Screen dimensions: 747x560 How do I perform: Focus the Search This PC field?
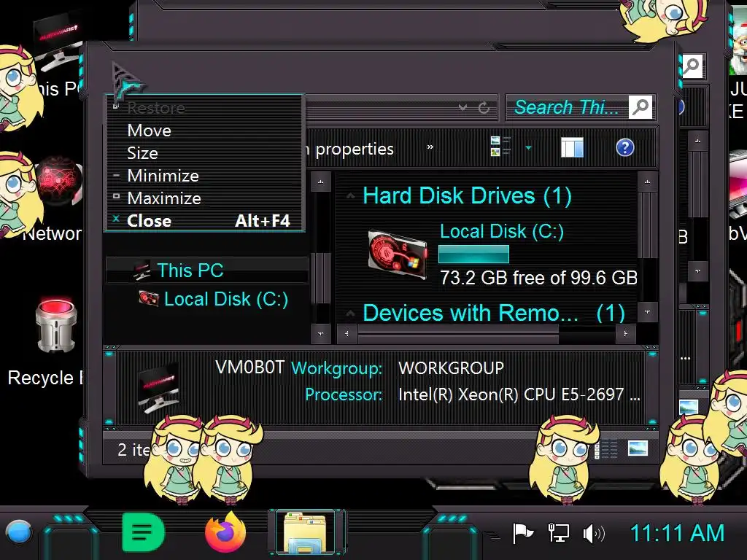[x=567, y=107]
